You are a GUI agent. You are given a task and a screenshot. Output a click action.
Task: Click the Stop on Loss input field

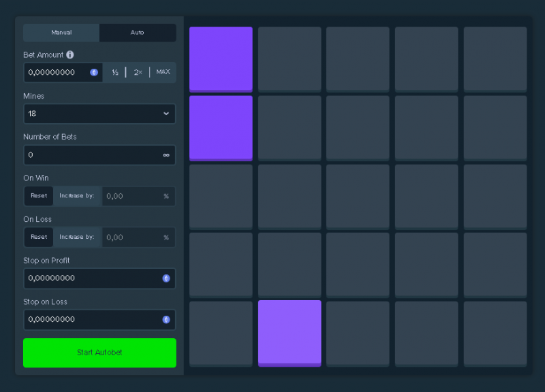(99, 319)
